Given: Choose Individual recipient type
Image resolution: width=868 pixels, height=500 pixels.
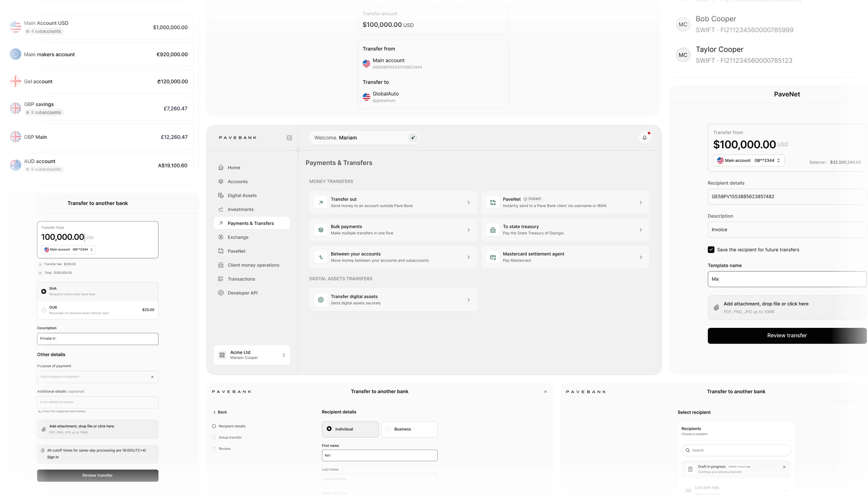Looking at the screenshot, I should coord(350,429).
